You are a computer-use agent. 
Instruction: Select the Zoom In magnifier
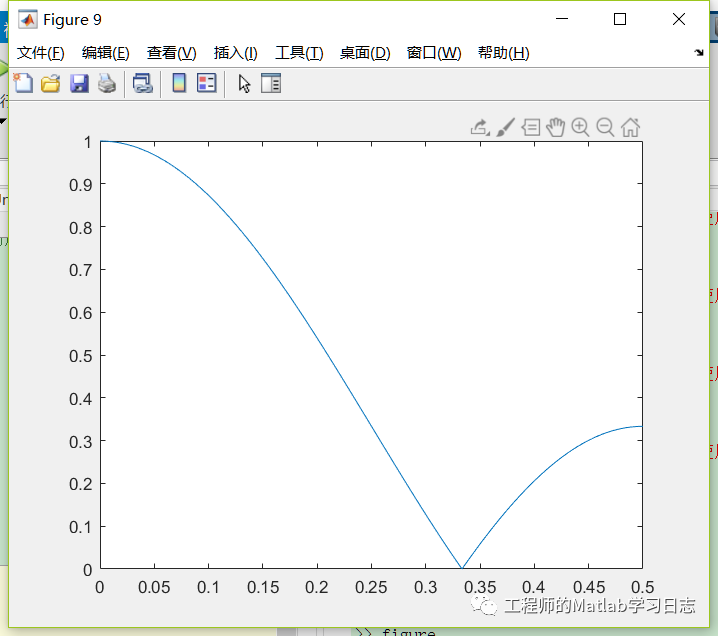580,127
